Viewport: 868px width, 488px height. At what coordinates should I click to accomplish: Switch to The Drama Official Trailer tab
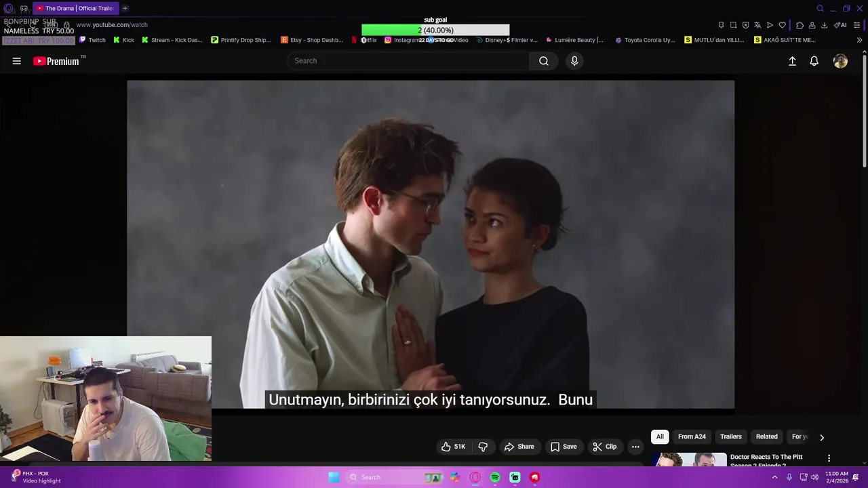point(75,8)
